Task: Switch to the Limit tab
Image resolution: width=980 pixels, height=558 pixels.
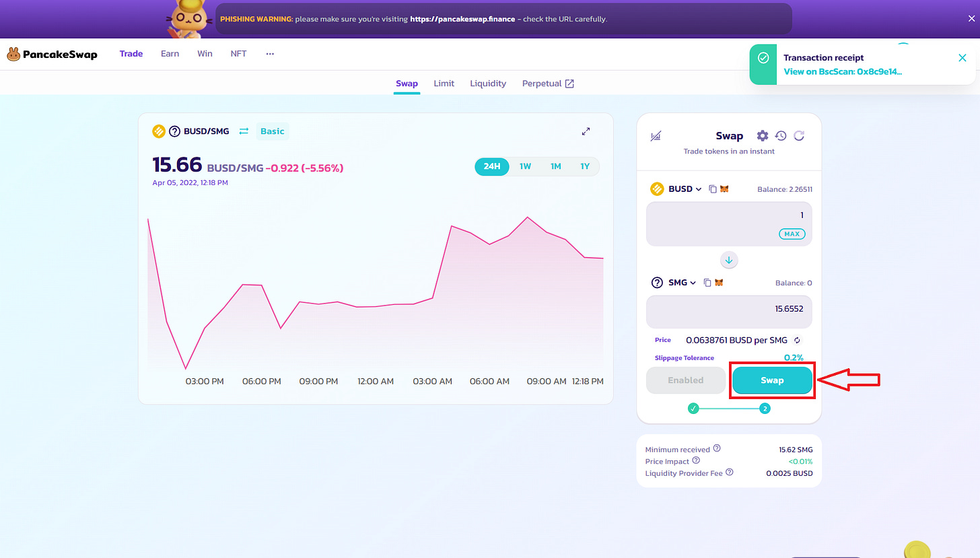Action: pos(444,83)
